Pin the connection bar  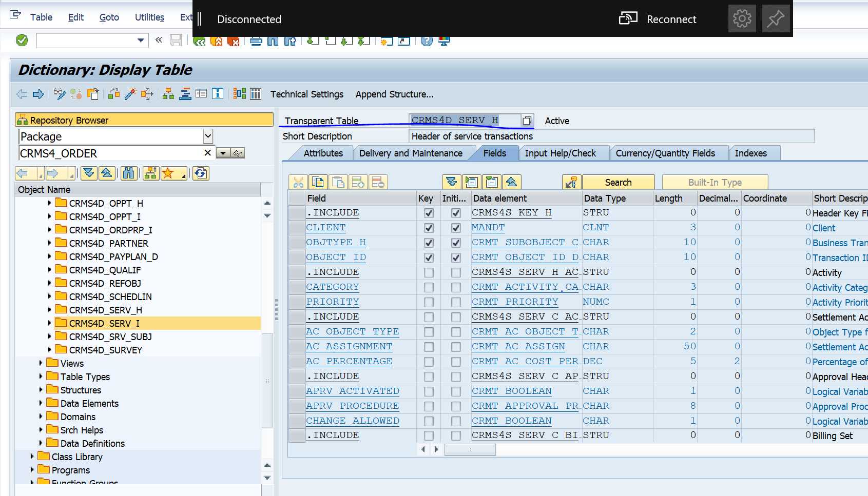[776, 19]
